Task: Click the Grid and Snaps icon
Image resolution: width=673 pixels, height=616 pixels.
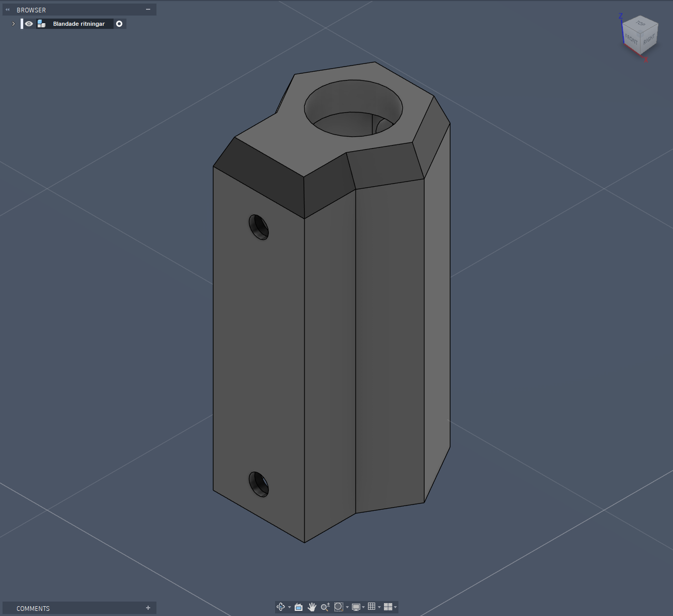Action: pyautogui.click(x=372, y=607)
